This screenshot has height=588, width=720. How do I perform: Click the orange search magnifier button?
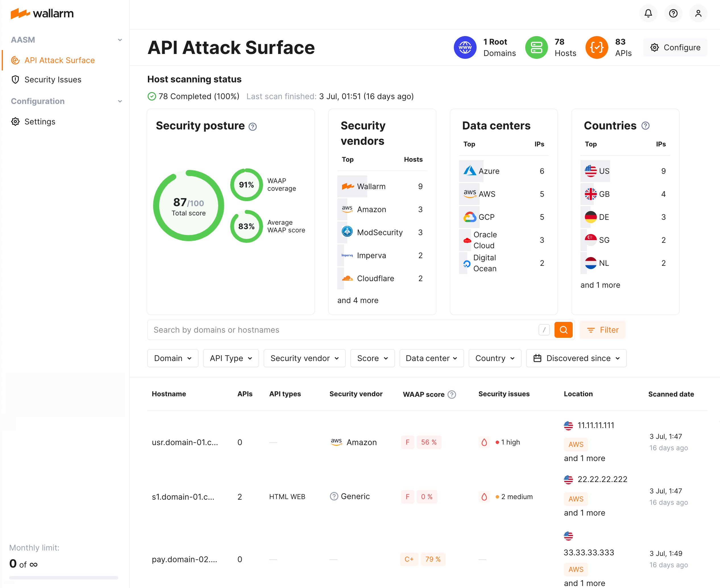pos(563,330)
